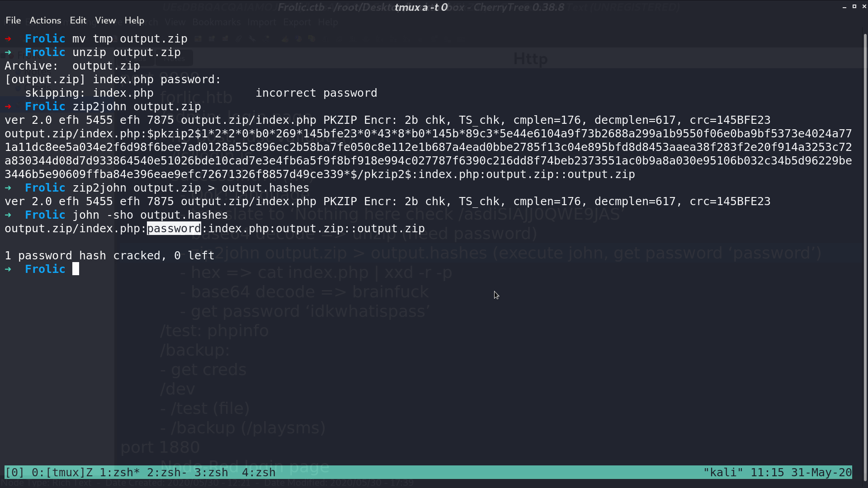Viewport: 868px width, 488px height.
Task: Close the terminal window
Action: coord(864,6)
